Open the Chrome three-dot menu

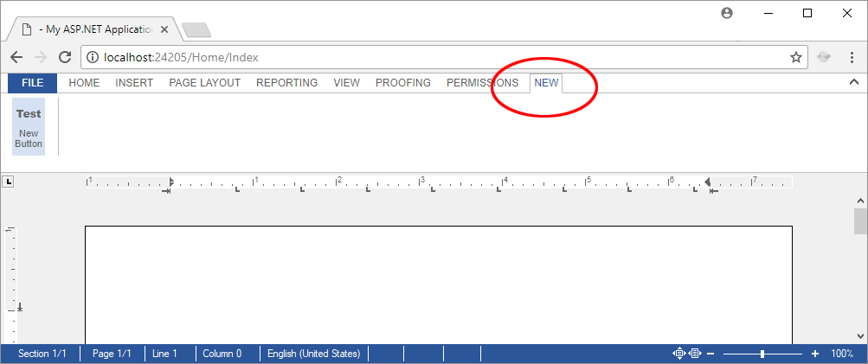click(x=852, y=57)
